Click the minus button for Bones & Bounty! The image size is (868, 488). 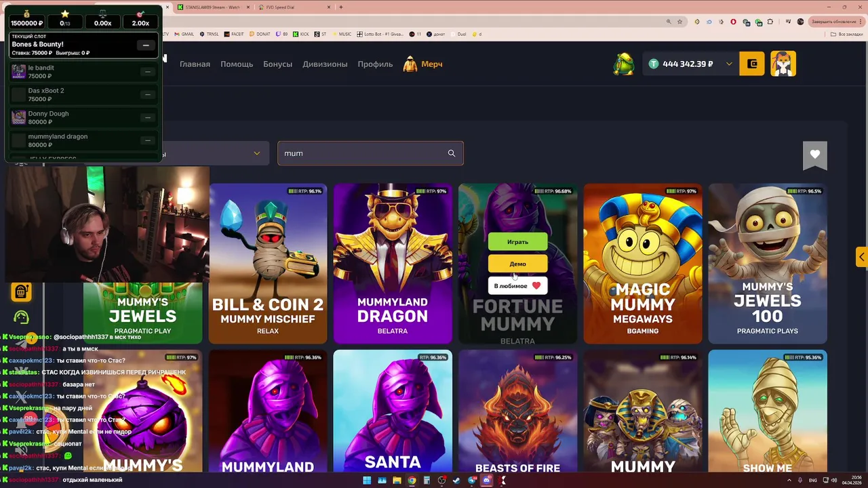pyautogui.click(x=146, y=45)
